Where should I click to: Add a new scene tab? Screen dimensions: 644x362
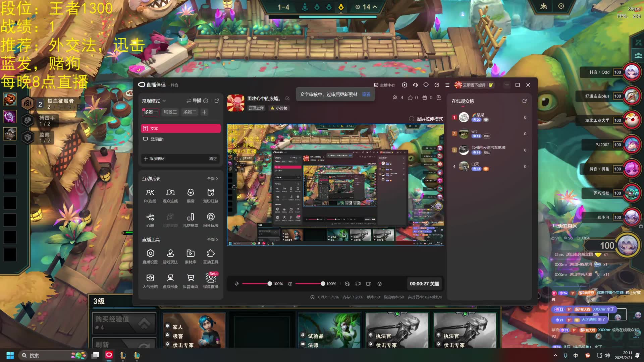coord(204,112)
